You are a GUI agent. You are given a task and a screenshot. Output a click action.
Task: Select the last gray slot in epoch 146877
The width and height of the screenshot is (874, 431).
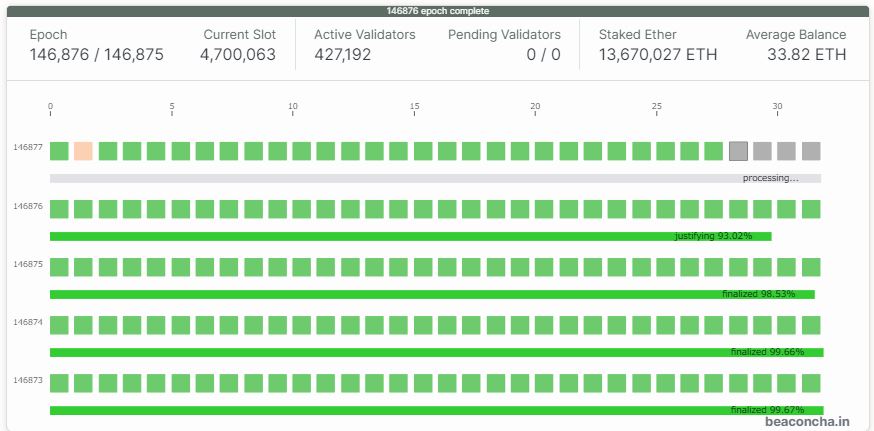click(811, 151)
